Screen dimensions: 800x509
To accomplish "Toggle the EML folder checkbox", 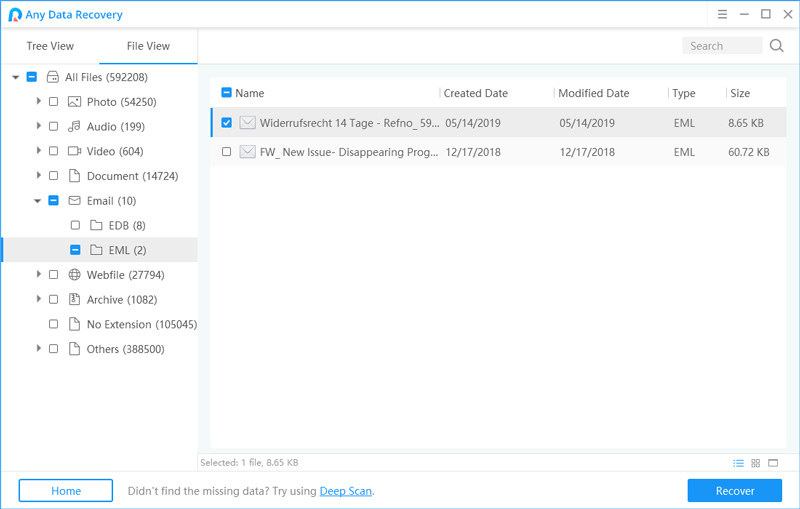I will pos(76,250).
